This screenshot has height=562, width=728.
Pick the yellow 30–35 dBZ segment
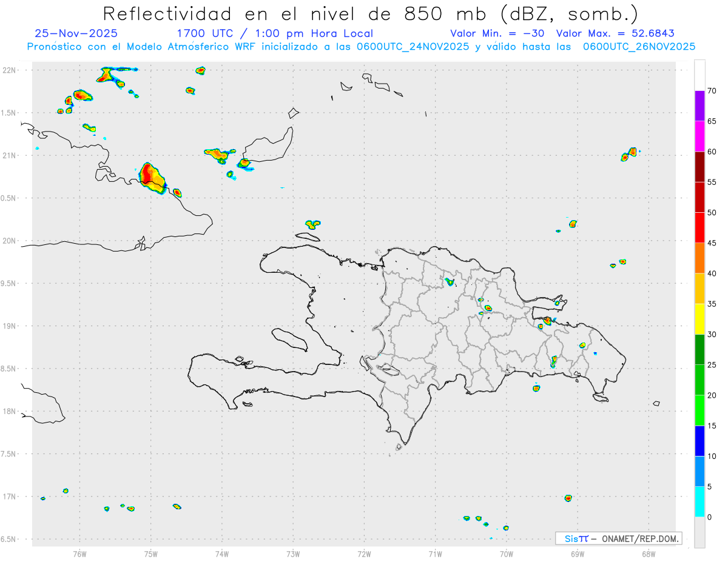[699, 319]
